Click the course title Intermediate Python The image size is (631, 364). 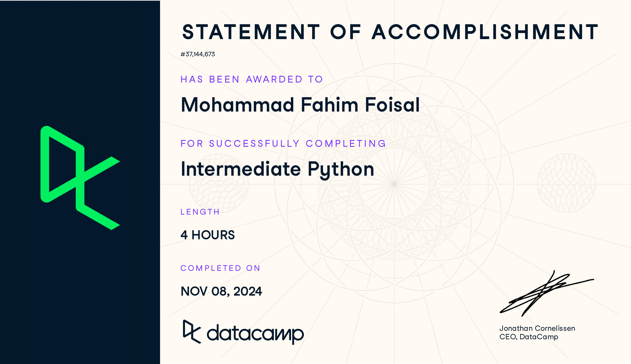click(x=277, y=170)
